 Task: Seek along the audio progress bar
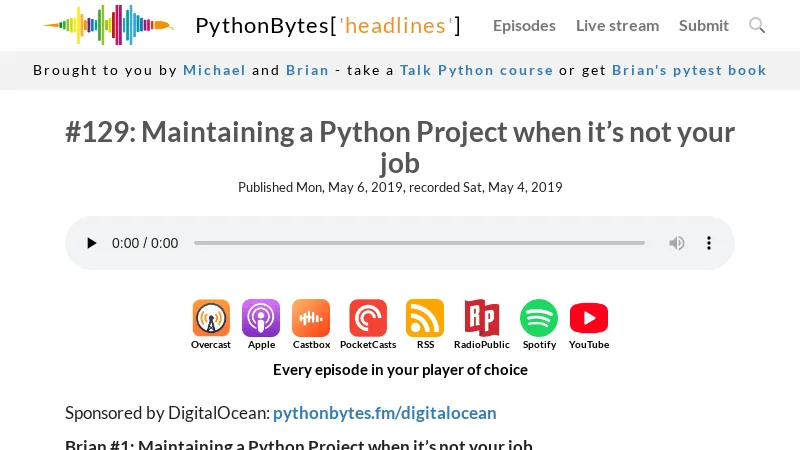point(419,243)
